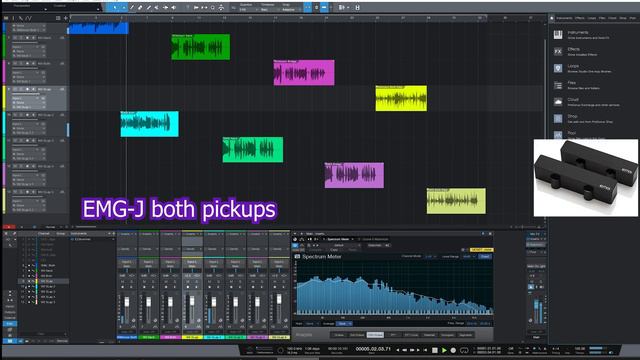Switch to Effects tab at browser top

[x=580, y=18]
